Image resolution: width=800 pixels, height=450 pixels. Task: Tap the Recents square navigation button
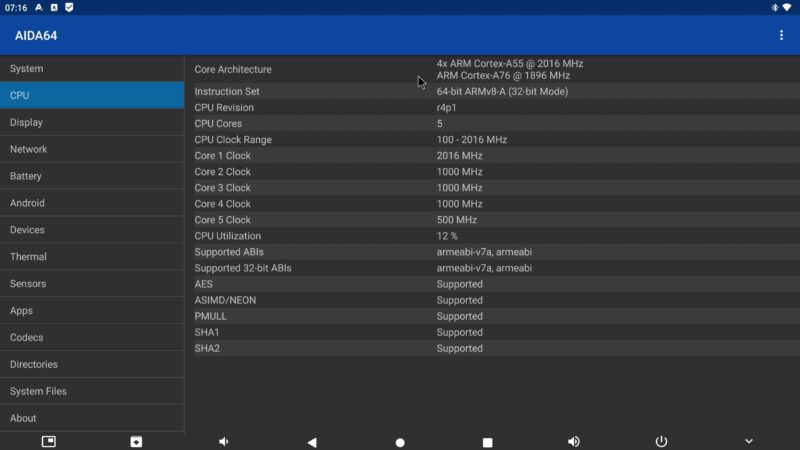click(x=487, y=442)
